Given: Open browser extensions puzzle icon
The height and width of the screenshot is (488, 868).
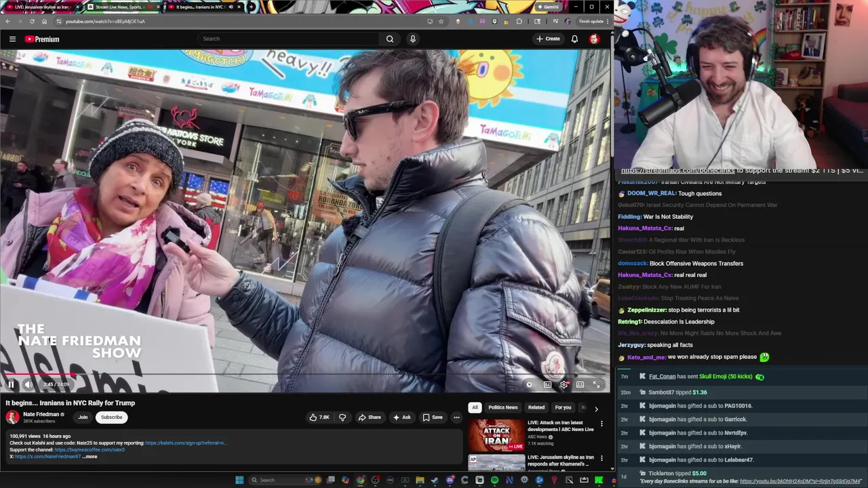Looking at the screenshot, I should (519, 21).
